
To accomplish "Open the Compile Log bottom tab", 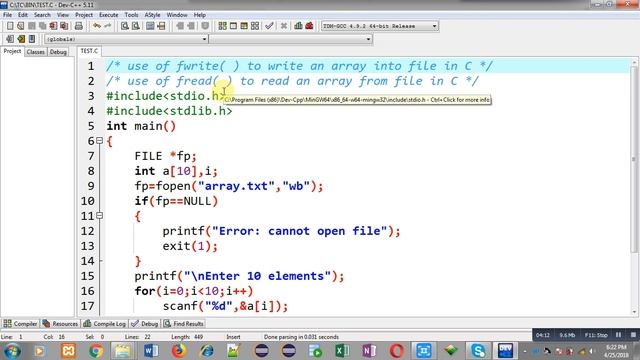I will [104, 324].
